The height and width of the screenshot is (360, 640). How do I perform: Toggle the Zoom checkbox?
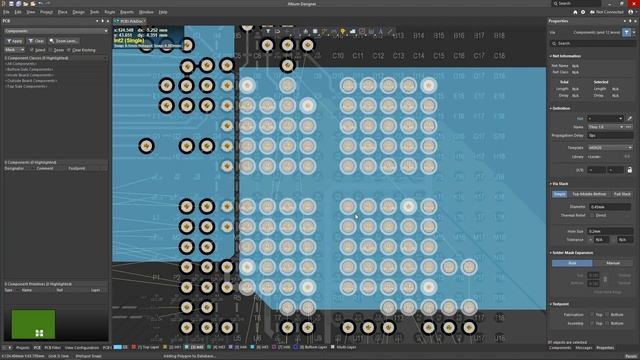click(51, 50)
